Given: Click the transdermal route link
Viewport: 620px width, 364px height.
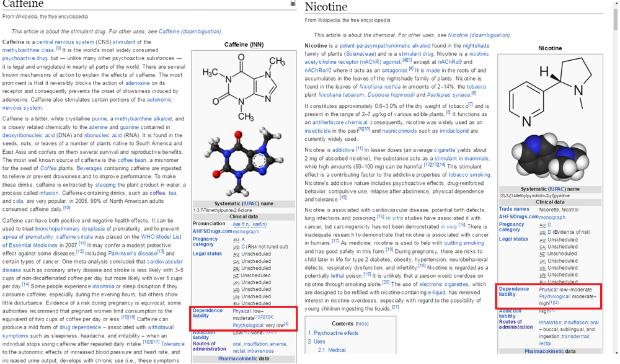Looking at the screenshot, I should (x=575, y=336).
